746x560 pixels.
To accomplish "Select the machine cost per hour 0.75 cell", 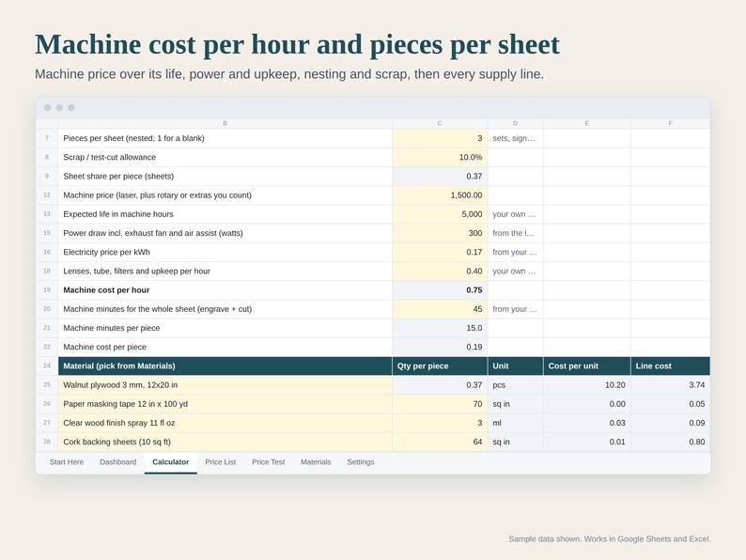I will point(440,289).
